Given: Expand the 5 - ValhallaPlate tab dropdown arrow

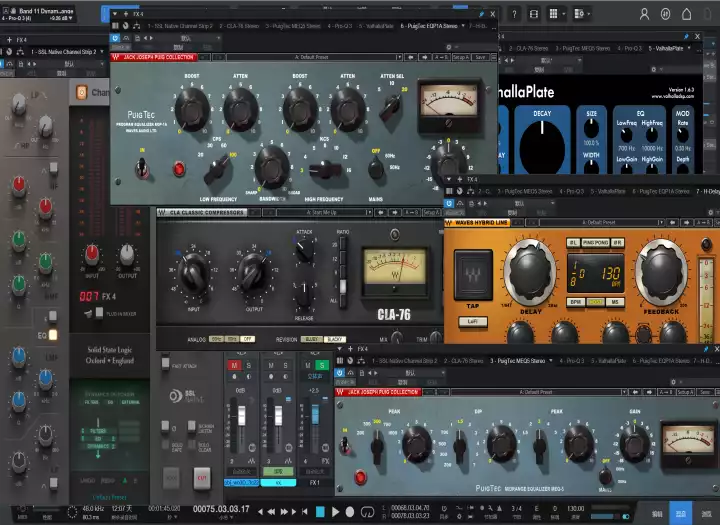Looking at the screenshot, I should tap(689, 48).
